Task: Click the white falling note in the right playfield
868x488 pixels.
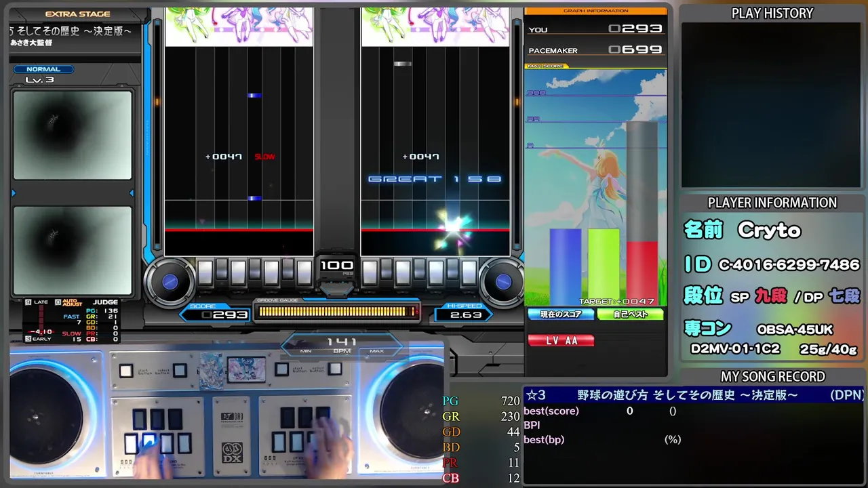Action: (x=403, y=64)
